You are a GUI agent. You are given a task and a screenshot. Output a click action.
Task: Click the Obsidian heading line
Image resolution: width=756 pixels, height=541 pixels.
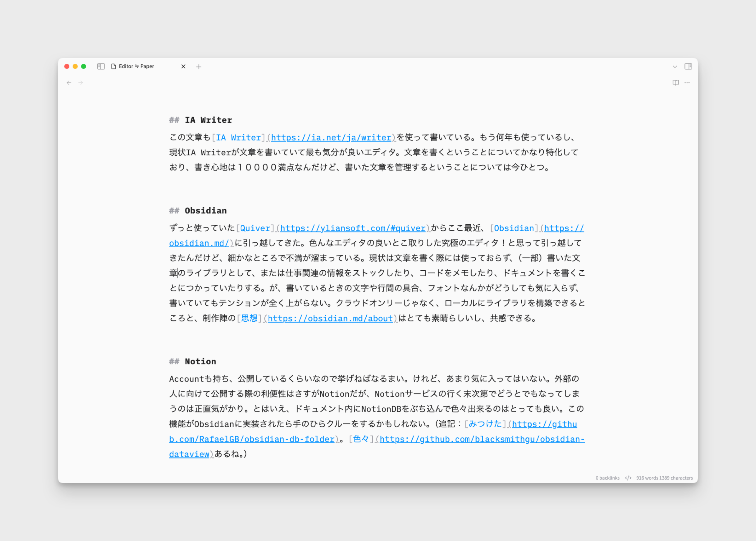205,210
